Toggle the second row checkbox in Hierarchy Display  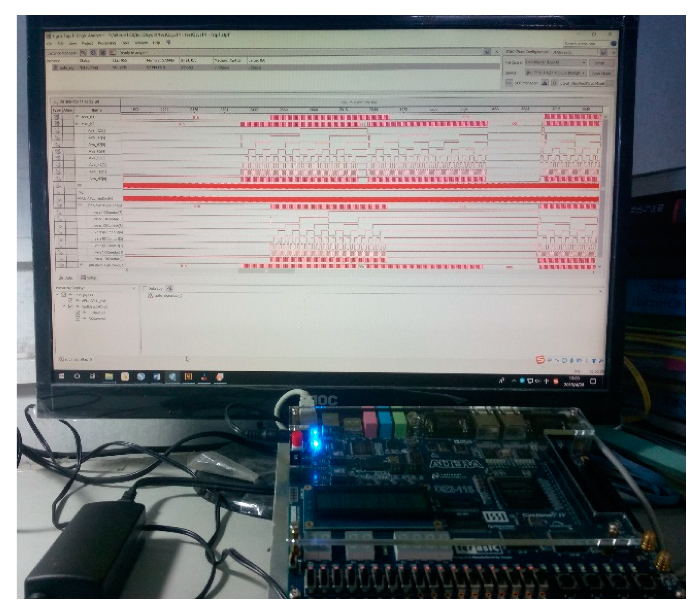point(70,301)
